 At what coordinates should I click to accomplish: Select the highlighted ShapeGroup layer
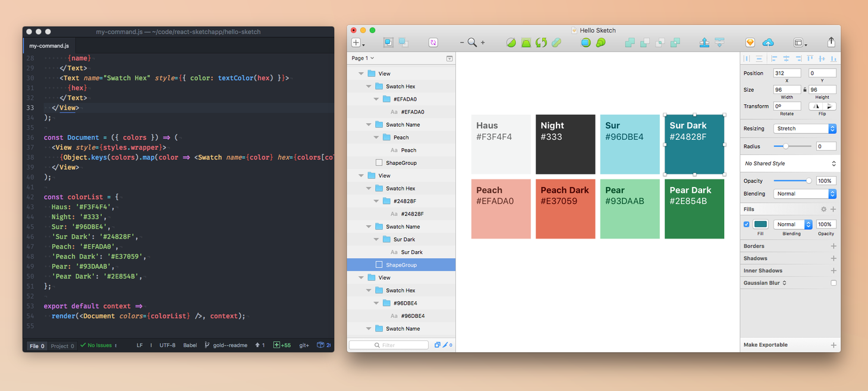(401, 265)
